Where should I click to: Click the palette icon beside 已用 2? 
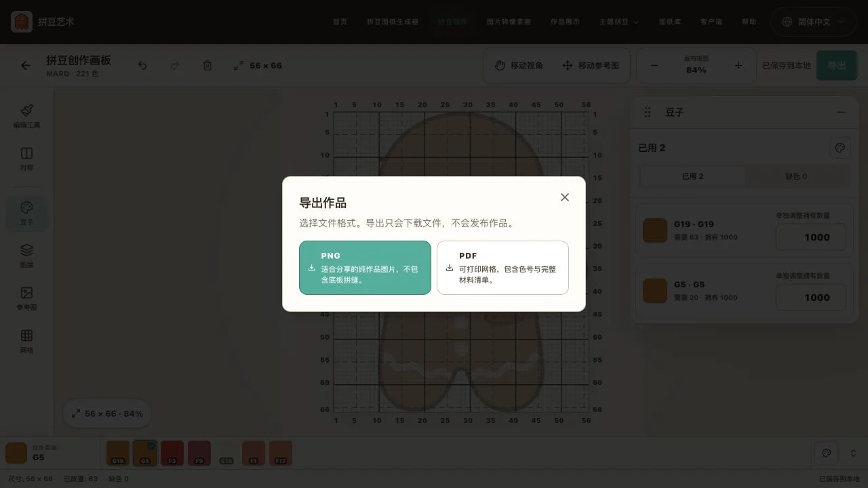coord(840,148)
